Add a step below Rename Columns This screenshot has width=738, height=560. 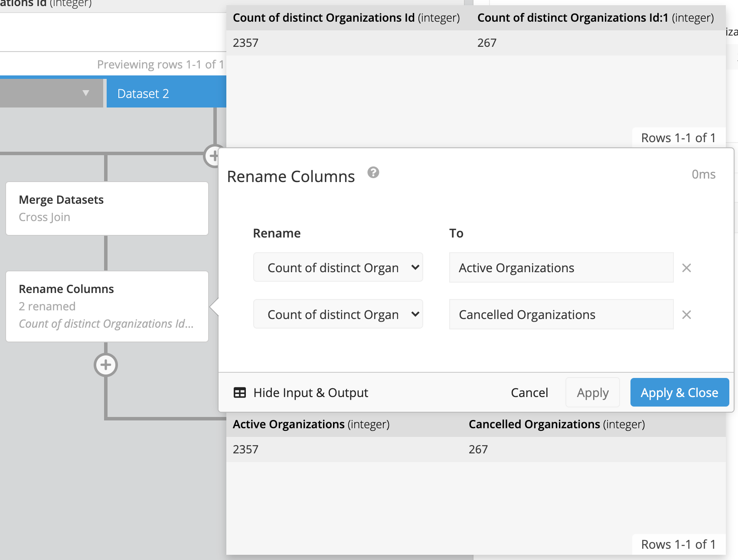(106, 365)
